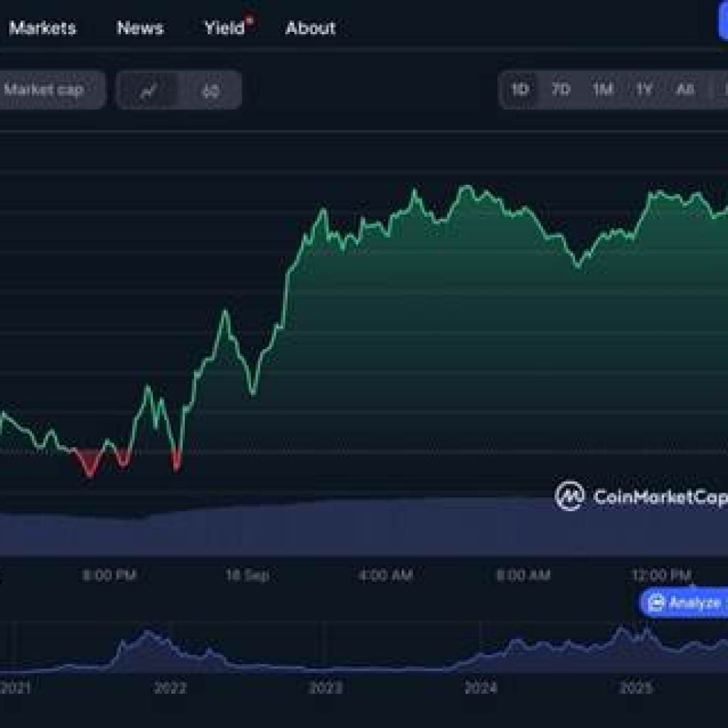Switch from 1D to another interval selector
The height and width of the screenshot is (728, 728).
pyautogui.click(x=520, y=90)
